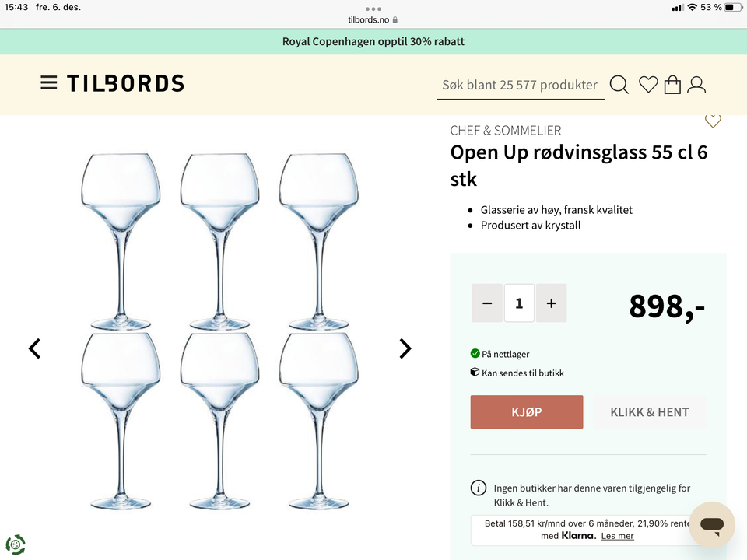This screenshot has height=560, width=747.
Task: Click the quantity input field
Action: point(519,303)
